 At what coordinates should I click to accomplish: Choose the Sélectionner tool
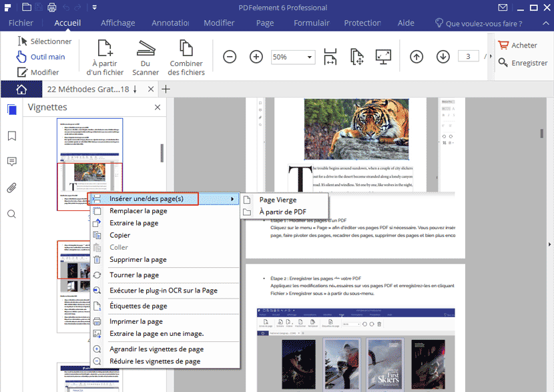45,41
